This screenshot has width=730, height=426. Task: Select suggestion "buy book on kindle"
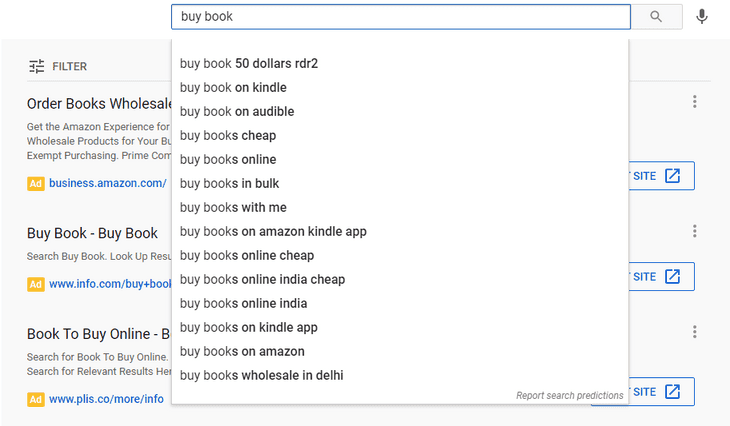click(x=233, y=88)
